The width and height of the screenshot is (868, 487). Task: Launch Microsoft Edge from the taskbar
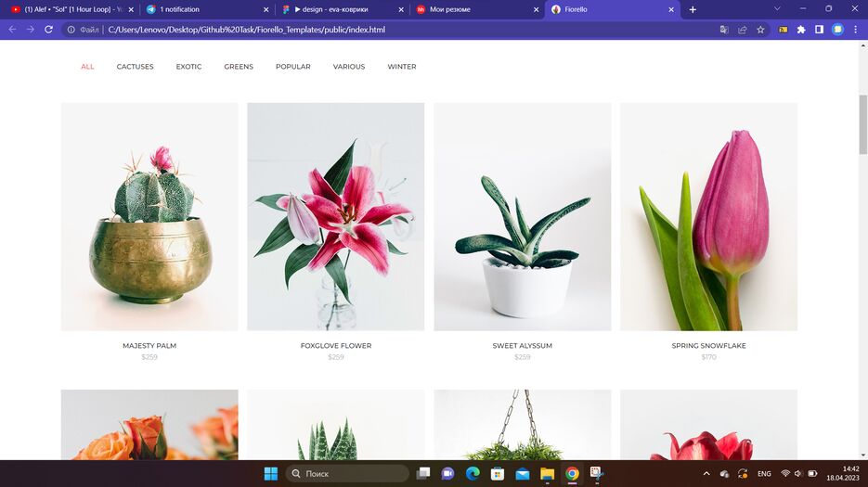[473, 474]
